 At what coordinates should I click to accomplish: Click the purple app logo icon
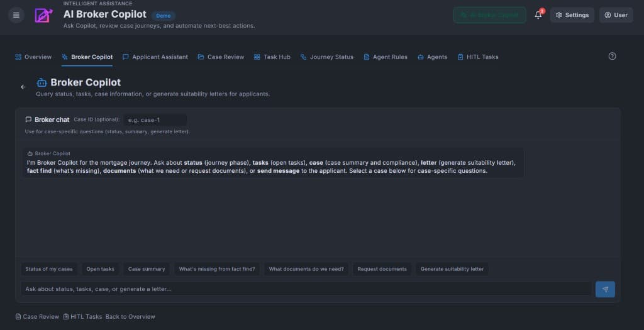point(43,15)
